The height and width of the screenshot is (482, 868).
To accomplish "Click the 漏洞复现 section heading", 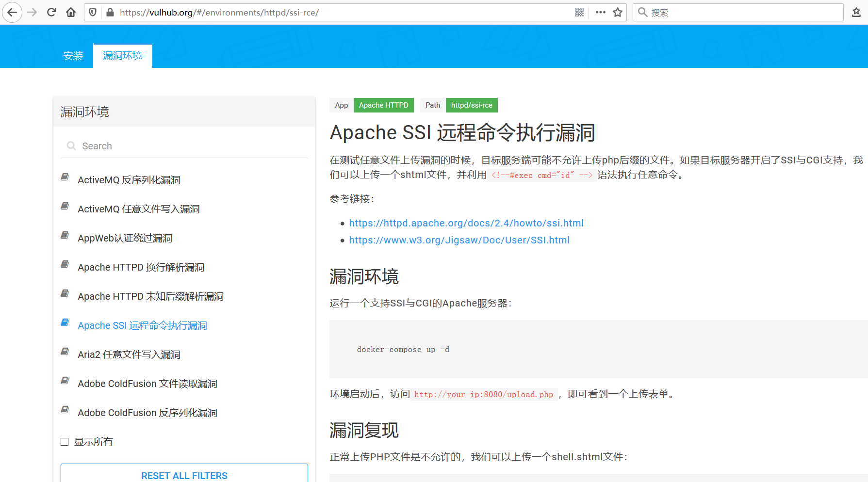I will pyautogui.click(x=364, y=430).
